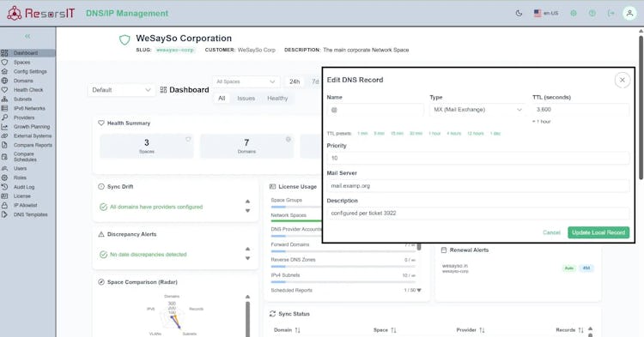Collapse the sidebar with double-chevron icon
Screen dimensions: 644x337
click(x=27, y=36)
